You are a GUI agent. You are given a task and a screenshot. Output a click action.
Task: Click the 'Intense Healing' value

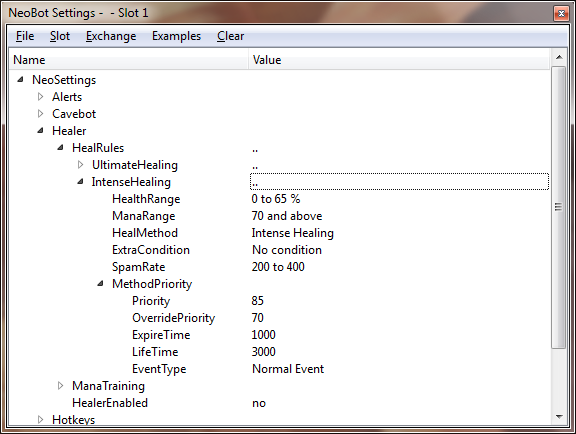click(293, 233)
